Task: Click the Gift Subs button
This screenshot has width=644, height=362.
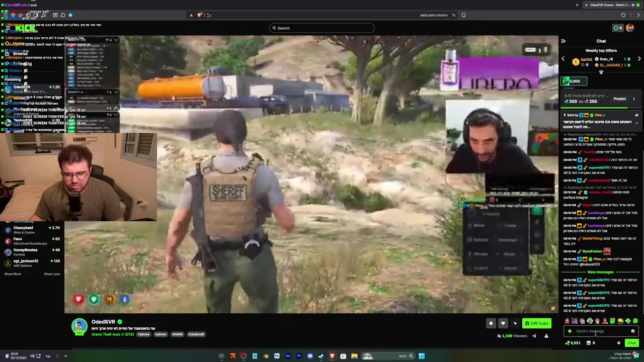Action: click(536, 323)
